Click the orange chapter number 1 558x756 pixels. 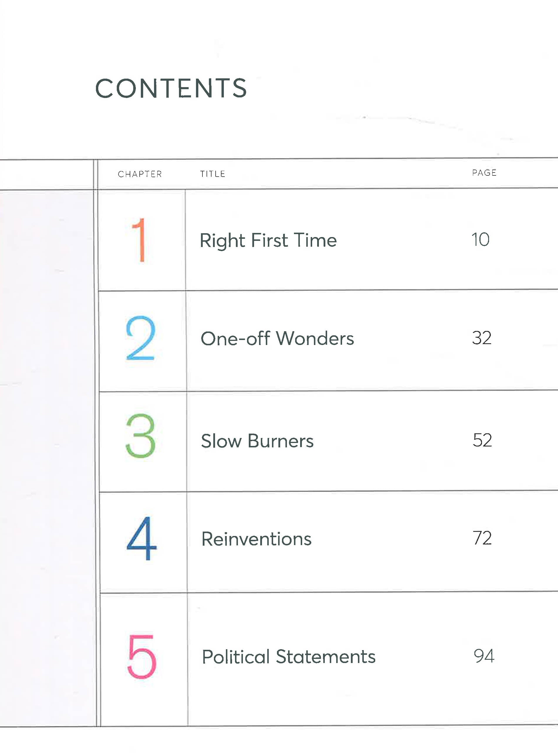click(x=140, y=239)
